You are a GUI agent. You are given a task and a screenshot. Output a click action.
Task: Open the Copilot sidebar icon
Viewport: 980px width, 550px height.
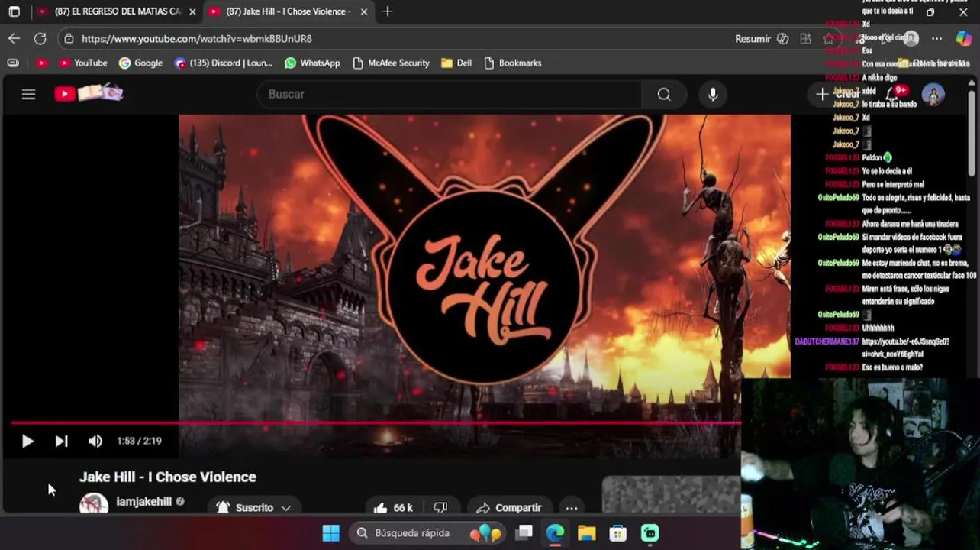(x=964, y=38)
